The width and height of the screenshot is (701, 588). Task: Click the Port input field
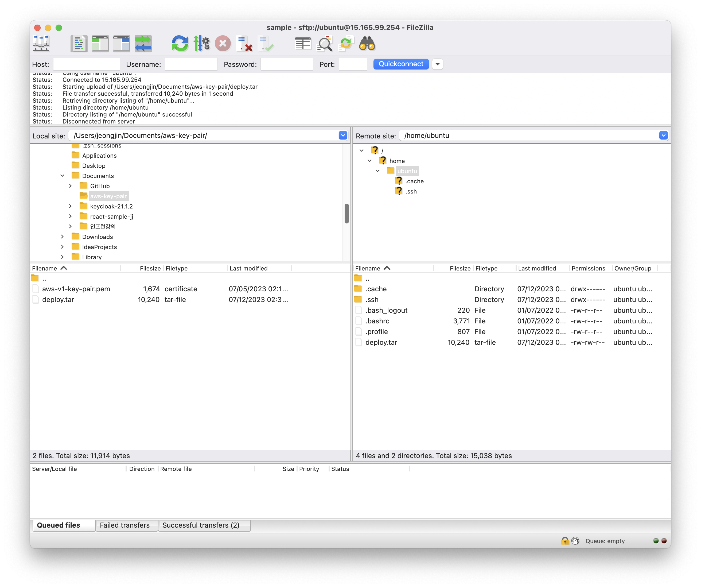pyautogui.click(x=353, y=64)
